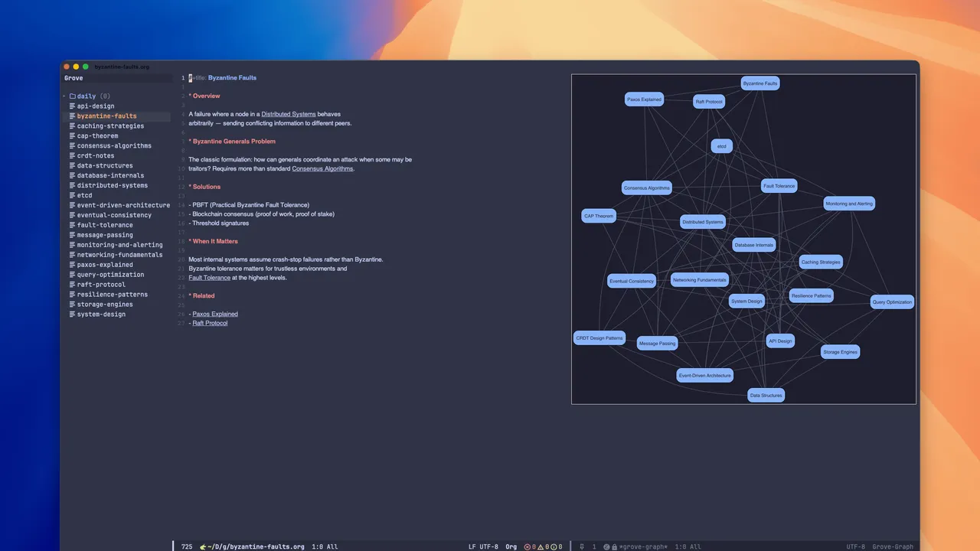Select the CAP Theorem graph node
This screenshot has height=551, width=980.
pos(599,216)
